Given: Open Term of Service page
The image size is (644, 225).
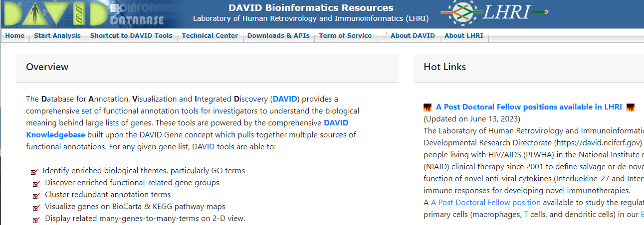Looking at the screenshot, I should point(345,35).
